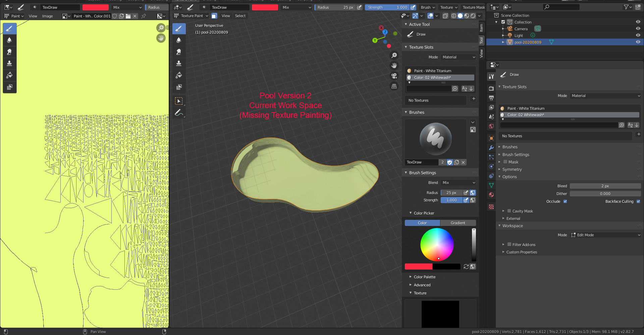Open the Material properties tab

coord(491,195)
